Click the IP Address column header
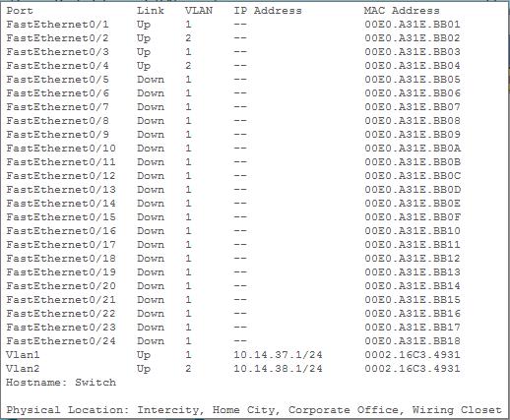The width and height of the screenshot is (510, 420). pos(268,11)
